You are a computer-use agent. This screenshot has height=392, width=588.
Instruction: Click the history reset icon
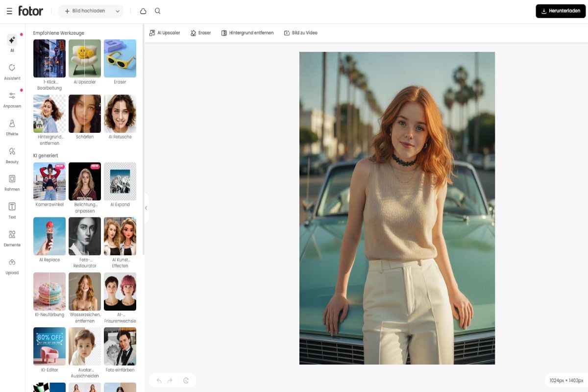click(186, 380)
